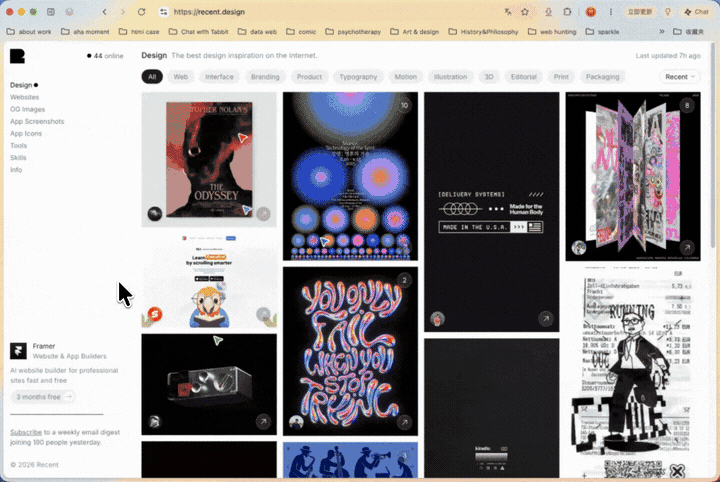Filter by Print category
This screenshot has height=482, width=720.
point(561,77)
